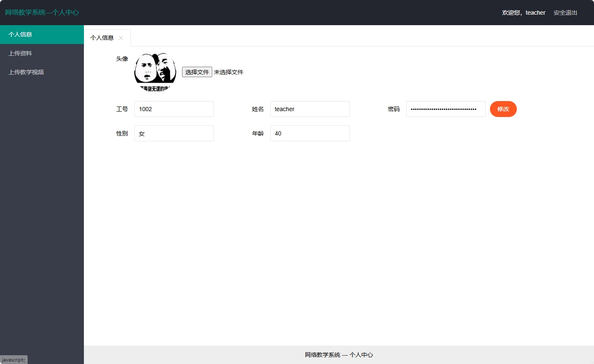Click the 网络教学系统---个人中心 header title
594x364 pixels.
pos(41,13)
